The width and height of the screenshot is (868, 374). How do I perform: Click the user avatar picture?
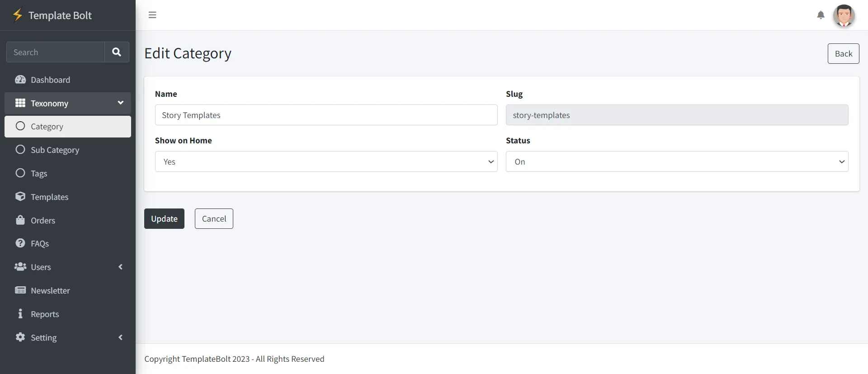coord(844,16)
